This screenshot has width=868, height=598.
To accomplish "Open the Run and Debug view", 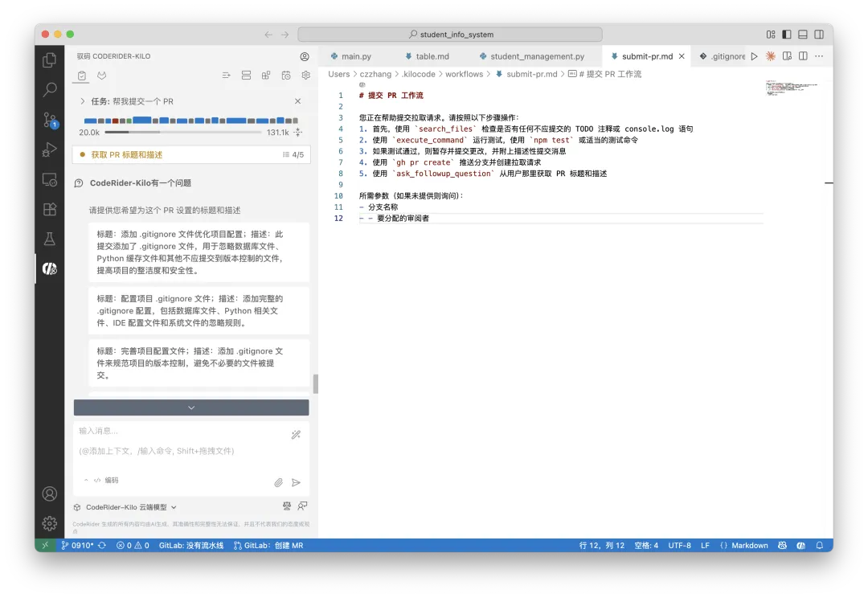I will (49, 149).
